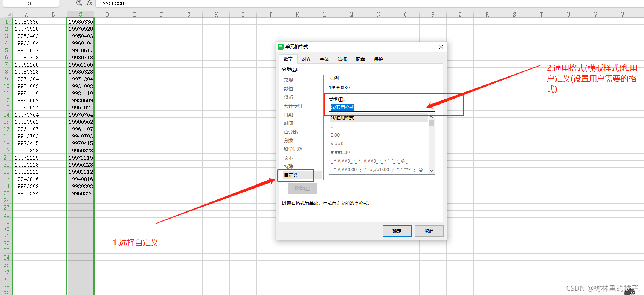Click the 删除(D) button

pos(302,189)
